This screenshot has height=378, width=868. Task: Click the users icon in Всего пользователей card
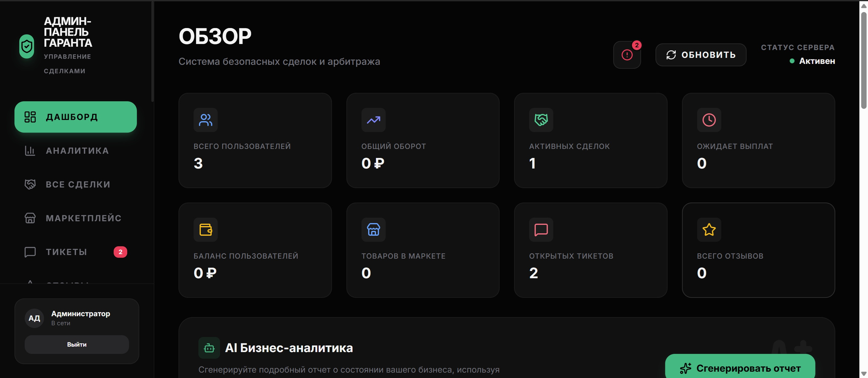point(206,120)
